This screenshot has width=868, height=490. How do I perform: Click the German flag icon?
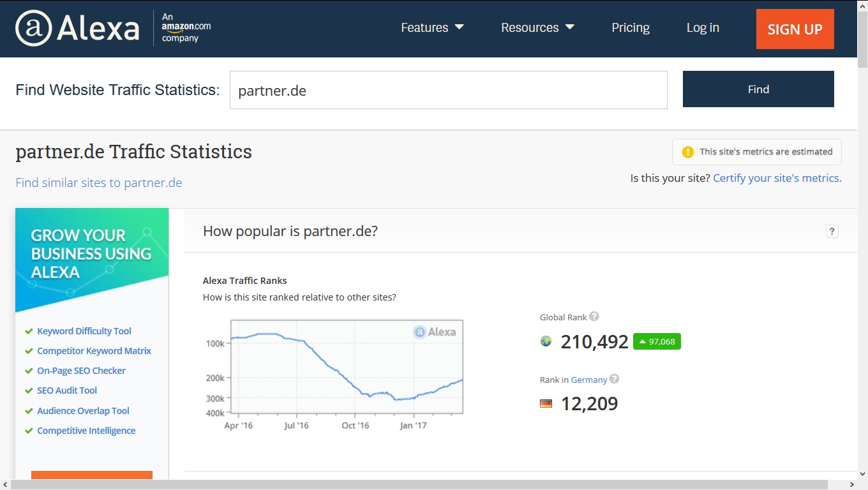(546, 403)
